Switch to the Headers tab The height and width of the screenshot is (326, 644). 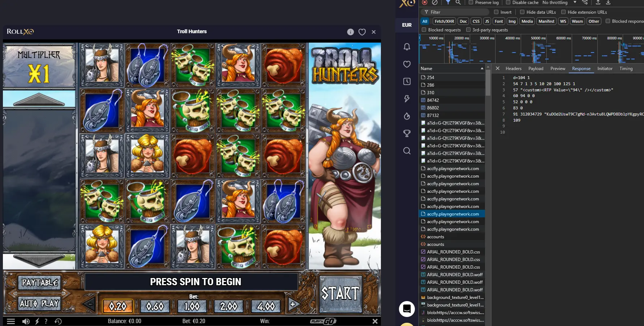pos(513,68)
